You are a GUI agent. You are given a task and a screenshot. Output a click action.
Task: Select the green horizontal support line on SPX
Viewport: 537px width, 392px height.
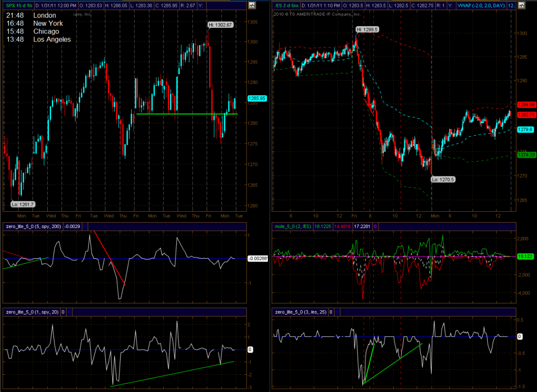(x=187, y=114)
